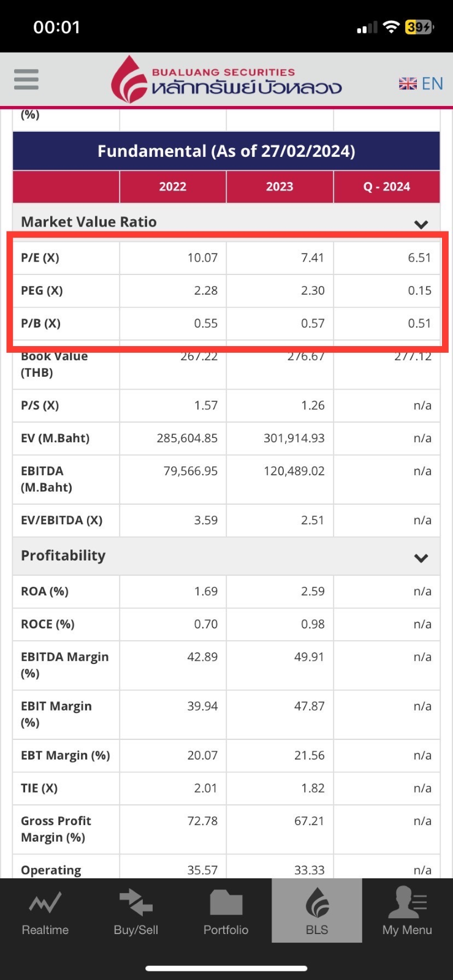Tap the Buy/Sell arrows icon
The height and width of the screenshot is (980, 453).
pos(135,902)
